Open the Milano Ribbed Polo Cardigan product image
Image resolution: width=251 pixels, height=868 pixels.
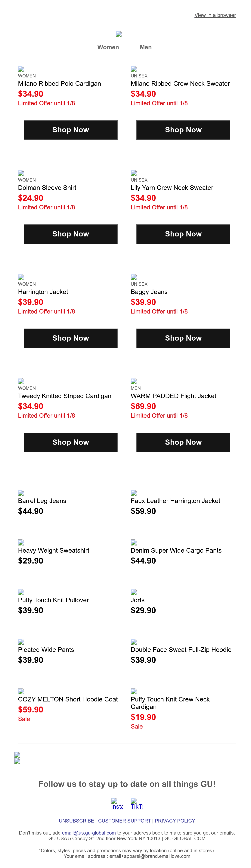(x=21, y=69)
